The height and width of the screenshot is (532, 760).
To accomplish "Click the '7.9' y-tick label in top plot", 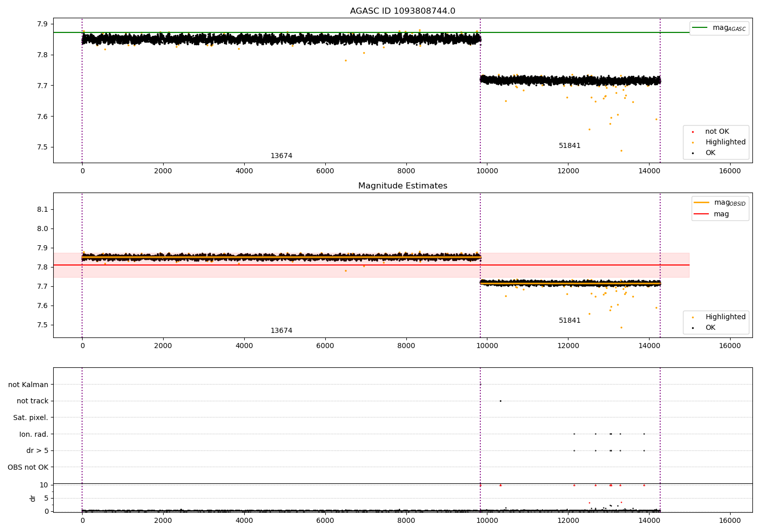I will coord(42,24).
